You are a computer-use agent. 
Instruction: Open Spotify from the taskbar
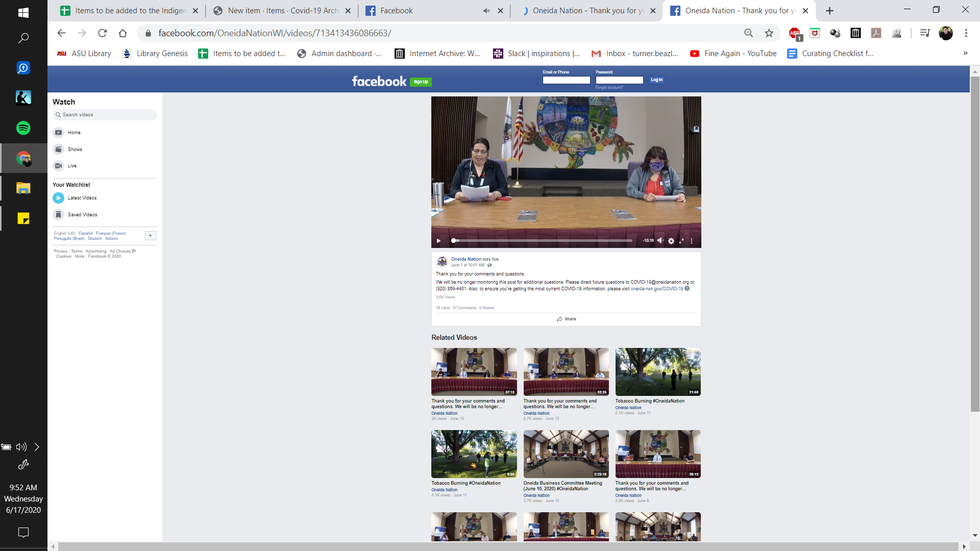(x=23, y=128)
